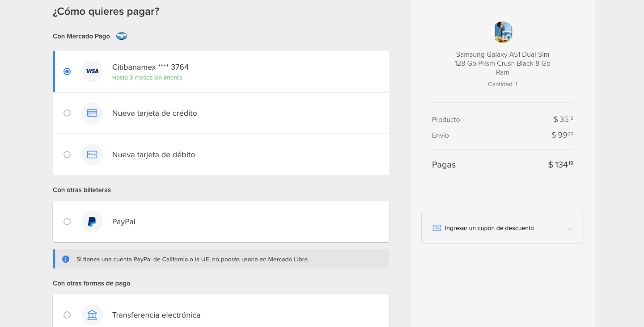
Task: Click the Hasta 3 meses sin interés text
Action: point(147,78)
